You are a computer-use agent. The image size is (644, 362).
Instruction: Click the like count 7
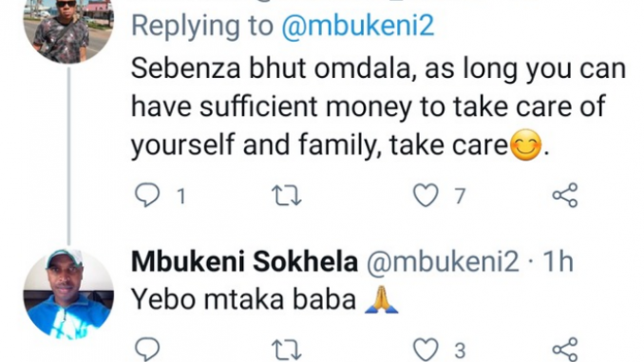(x=460, y=197)
